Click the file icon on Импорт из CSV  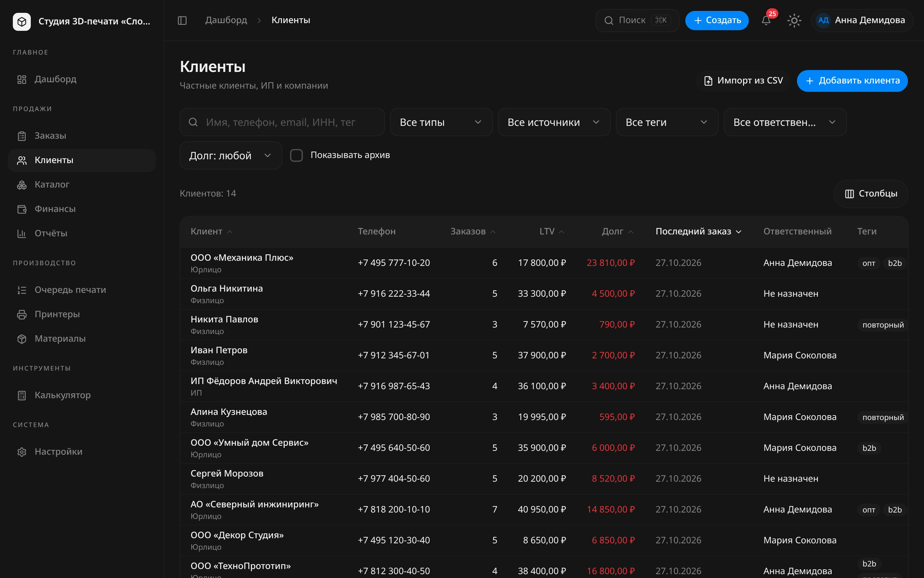click(708, 81)
